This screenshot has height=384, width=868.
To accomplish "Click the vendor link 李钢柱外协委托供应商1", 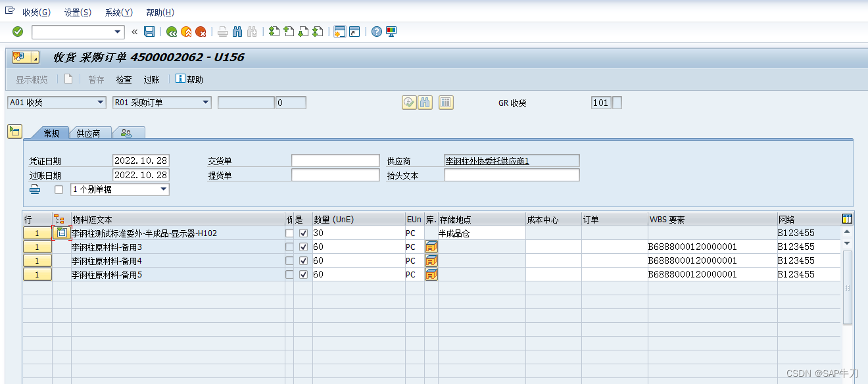I will pos(487,160).
